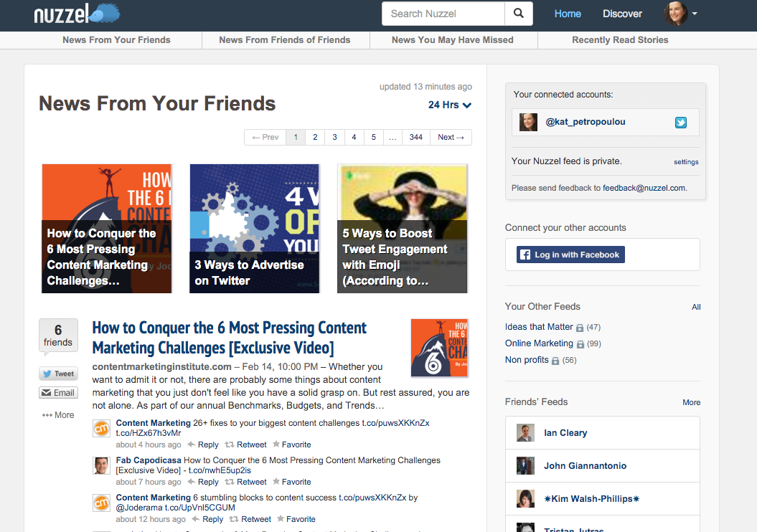View All other feeds
Viewport: 757px width, 532px height.
click(696, 308)
